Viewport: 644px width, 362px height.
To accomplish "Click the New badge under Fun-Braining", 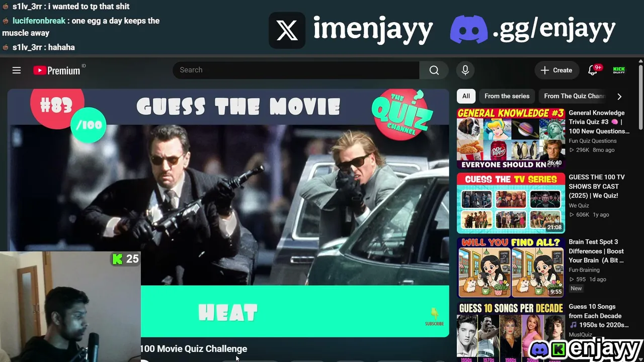I will pyautogui.click(x=576, y=289).
